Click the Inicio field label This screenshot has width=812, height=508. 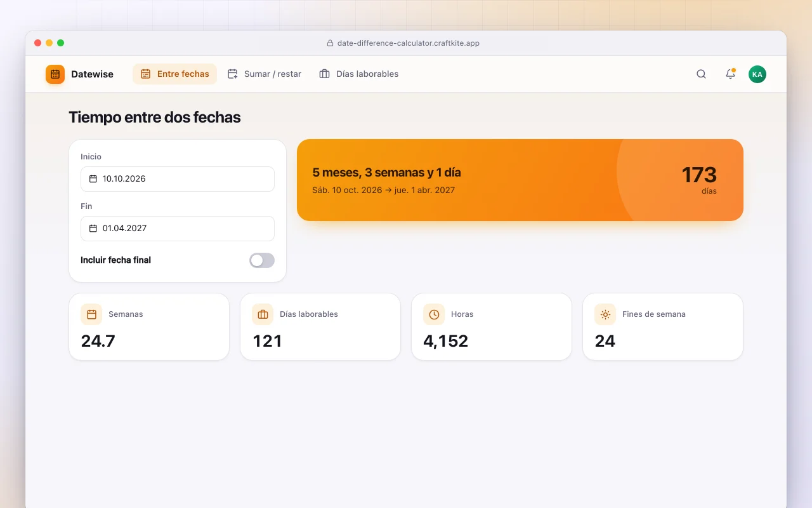tap(91, 157)
